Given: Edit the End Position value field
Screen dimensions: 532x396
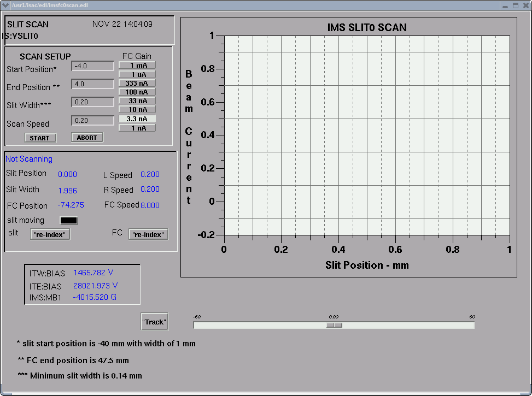Looking at the screenshot, I should tap(92, 84).
